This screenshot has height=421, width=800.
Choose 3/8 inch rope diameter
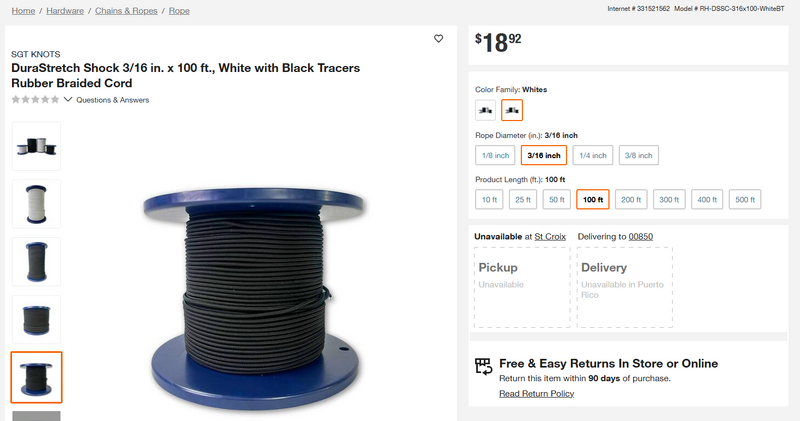(638, 155)
